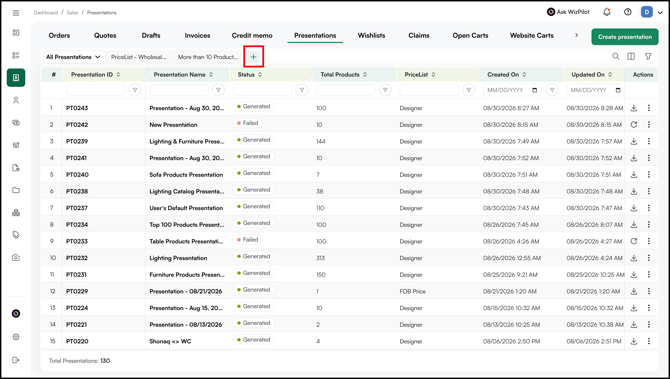Click FOB Price pricelist cell
The image size is (670, 379).
412,291
